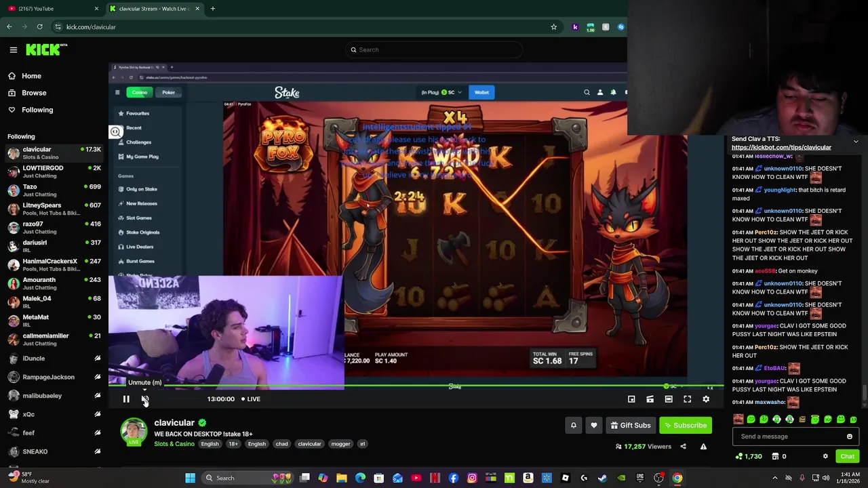Image resolution: width=868 pixels, height=488 pixels.
Task: Go to Home in sidebar
Action: click(31, 76)
